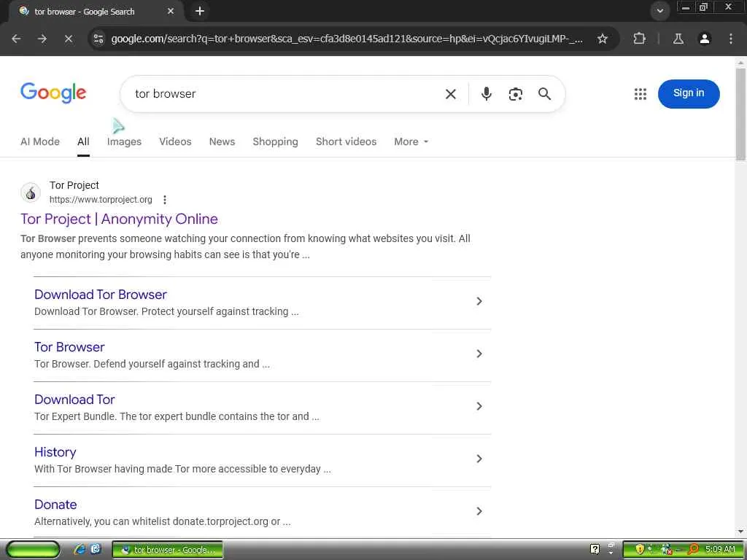Click the security shield tray icon
Screen dimensions: 747x560
pyautogui.click(x=639, y=550)
